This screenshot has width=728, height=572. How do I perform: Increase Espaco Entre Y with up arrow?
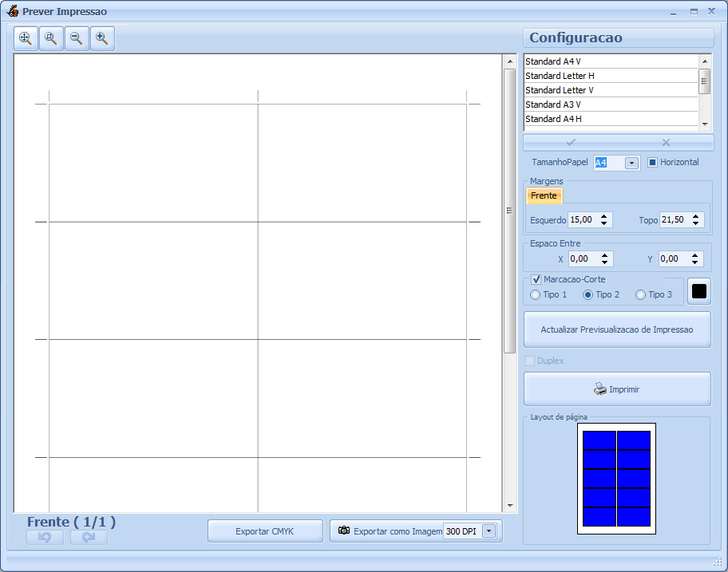(x=694, y=255)
